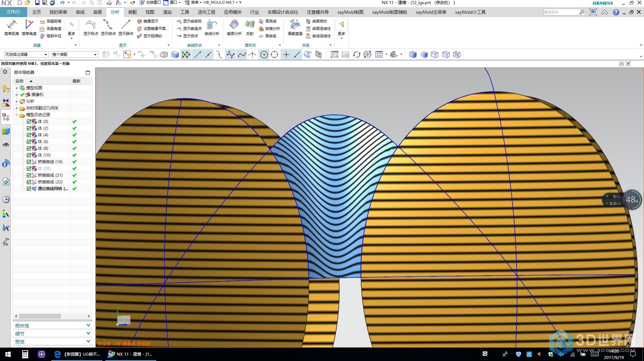This screenshot has height=361, width=644.
Task: Toggle snap end point option
Action: [198, 54]
